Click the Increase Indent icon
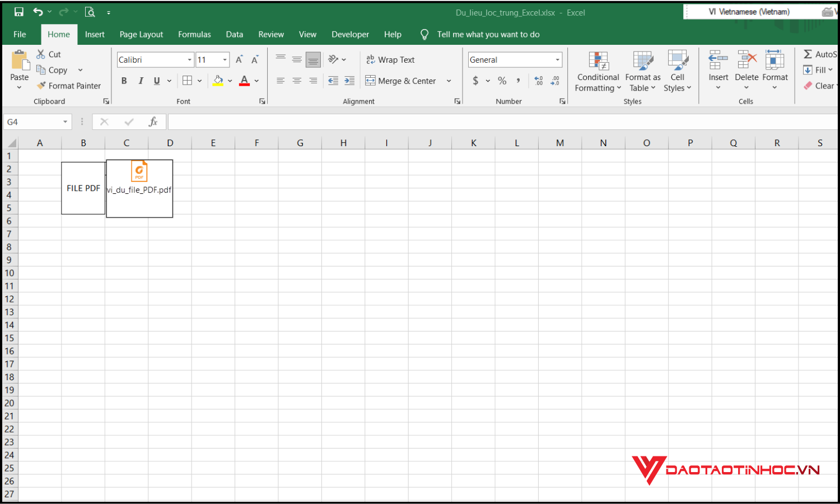This screenshot has width=840, height=504. pos(349,81)
